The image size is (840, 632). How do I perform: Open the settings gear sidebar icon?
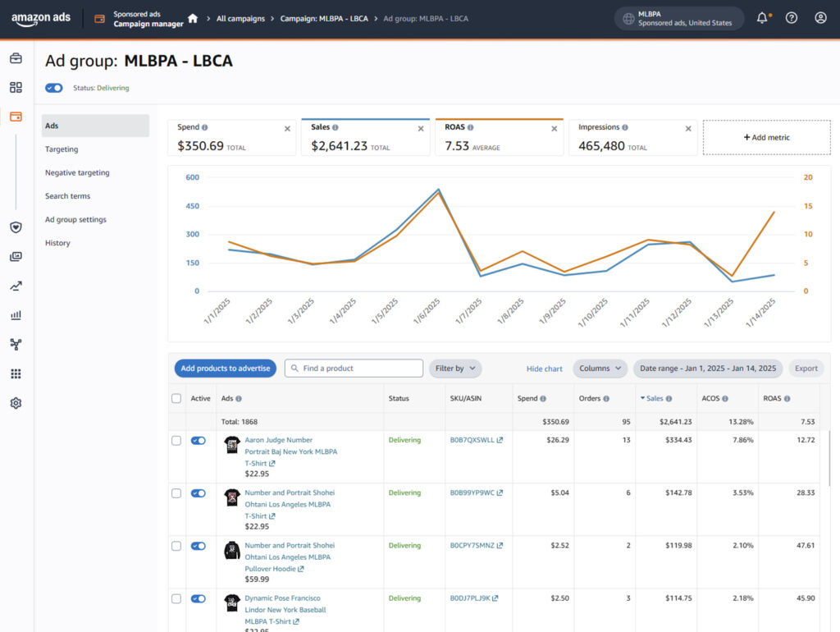click(16, 403)
